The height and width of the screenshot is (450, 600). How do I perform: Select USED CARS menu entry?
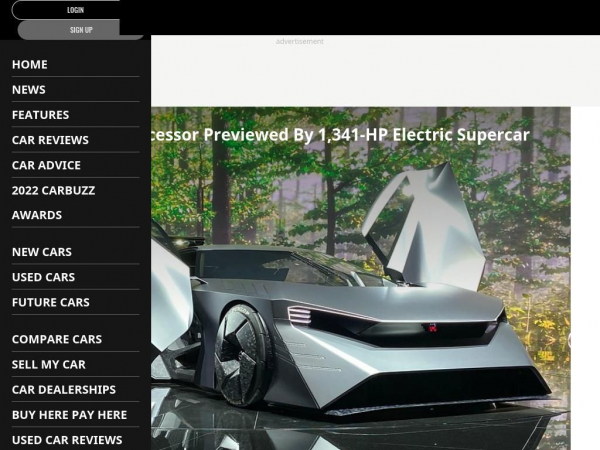click(43, 277)
